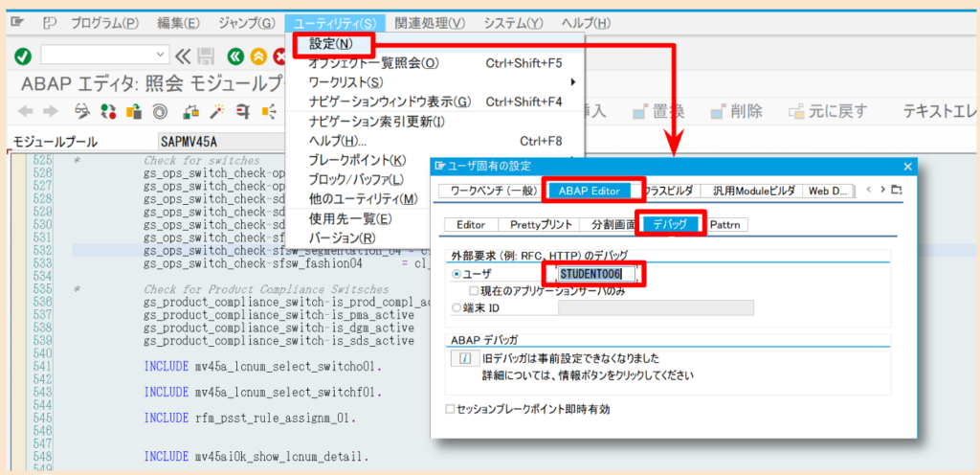Click the glasses-and-pencil Display/Change icon
This screenshot has width=980, height=475.
click(x=82, y=112)
